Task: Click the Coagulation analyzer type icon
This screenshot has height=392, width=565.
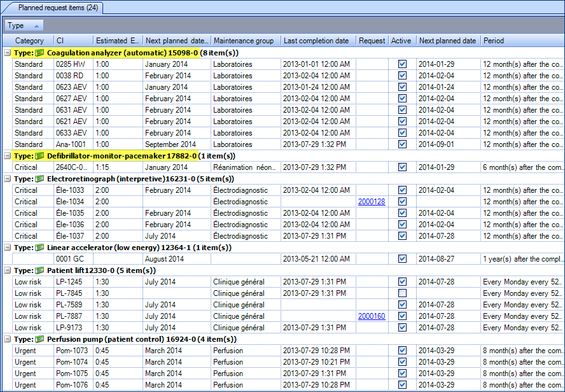Action: point(39,53)
